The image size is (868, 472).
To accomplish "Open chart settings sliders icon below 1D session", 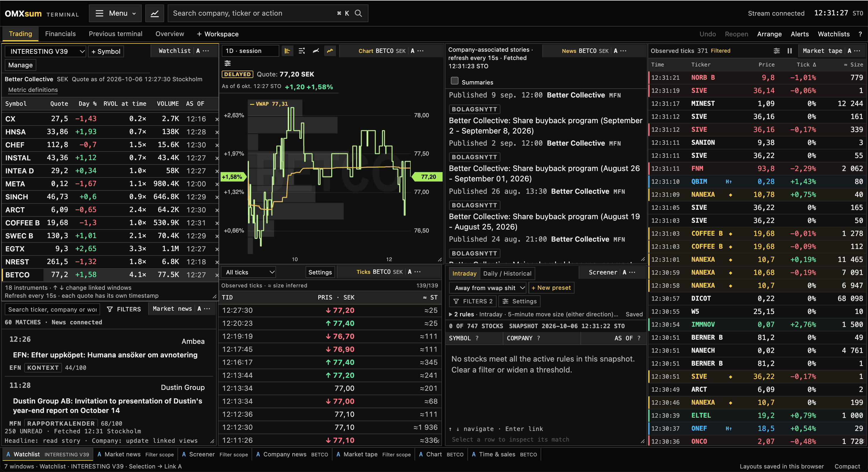I will point(228,63).
